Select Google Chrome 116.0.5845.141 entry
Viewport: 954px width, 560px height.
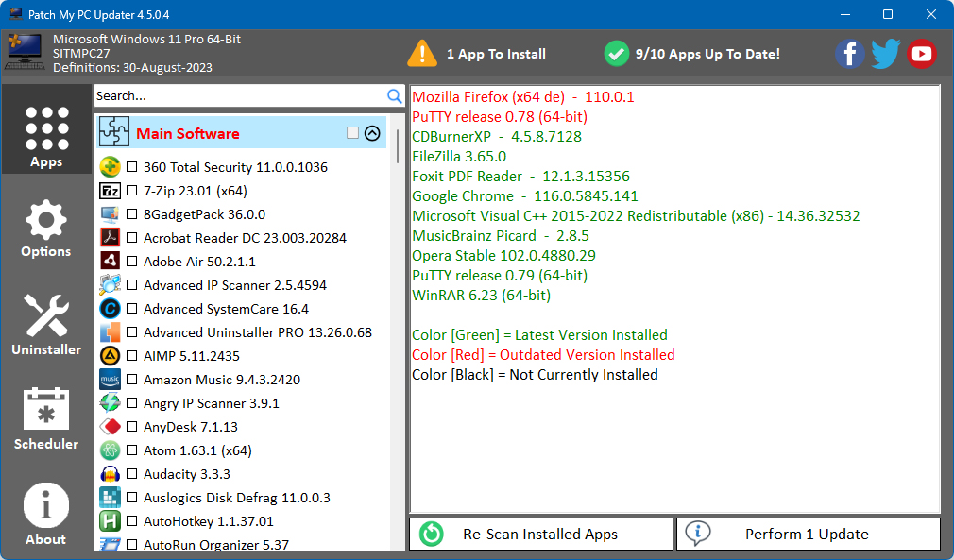click(525, 196)
